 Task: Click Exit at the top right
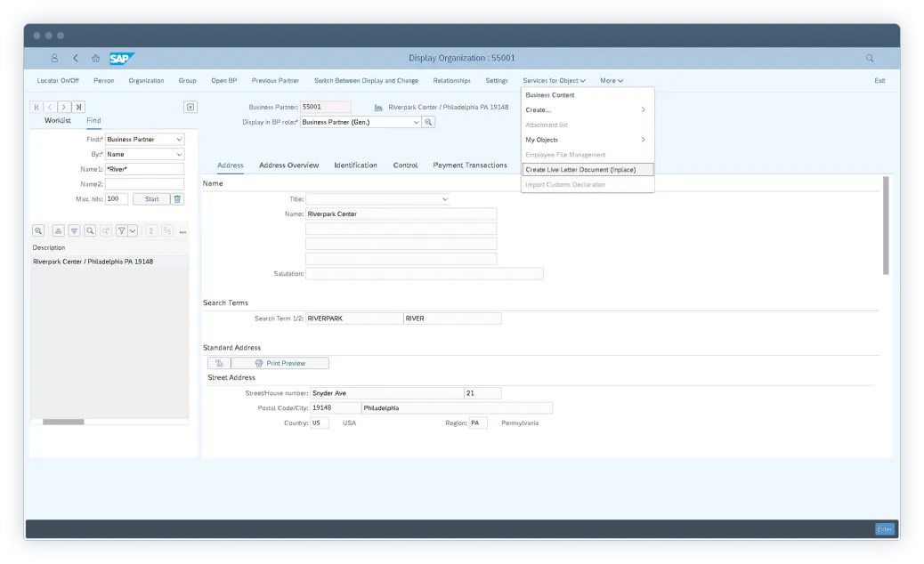click(879, 80)
